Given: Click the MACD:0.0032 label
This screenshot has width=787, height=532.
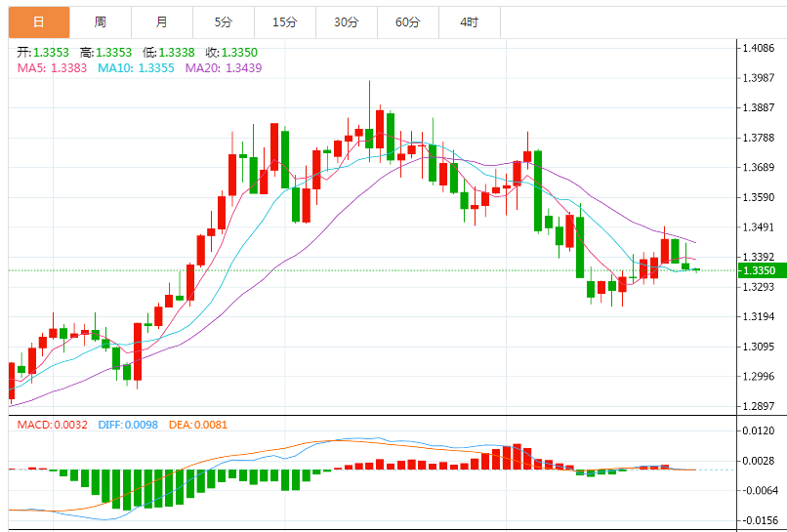Looking at the screenshot, I should coord(52,425).
